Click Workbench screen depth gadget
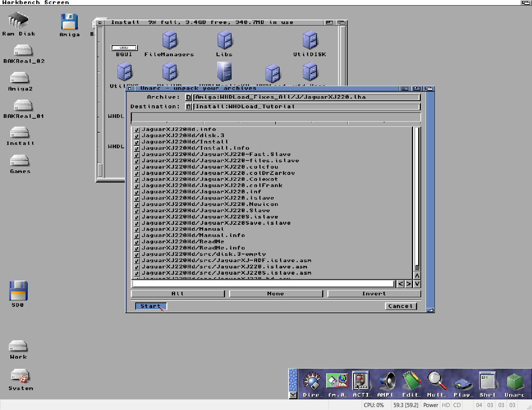Image resolution: width=532 pixels, height=410 pixels. click(526, 3)
